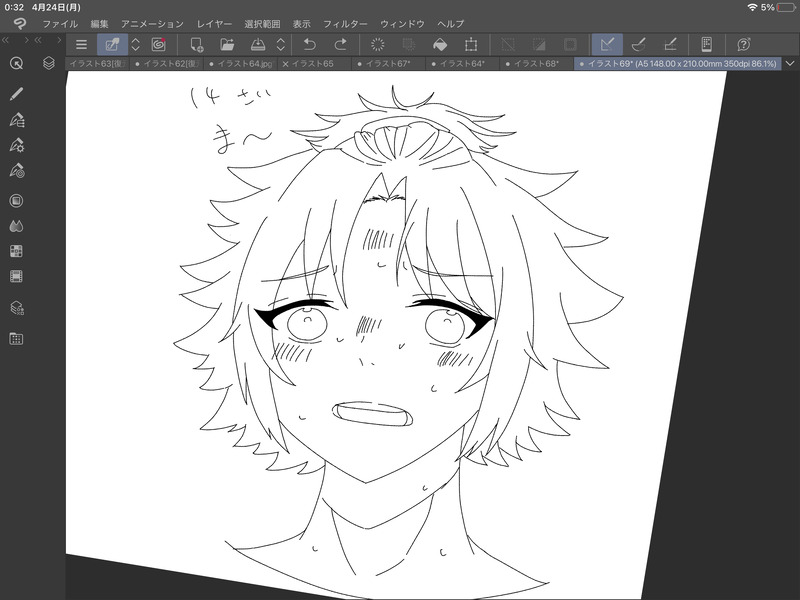The image size is (800, 600).
Task: Toggle show selection border icon
Action: pos(570,44)
